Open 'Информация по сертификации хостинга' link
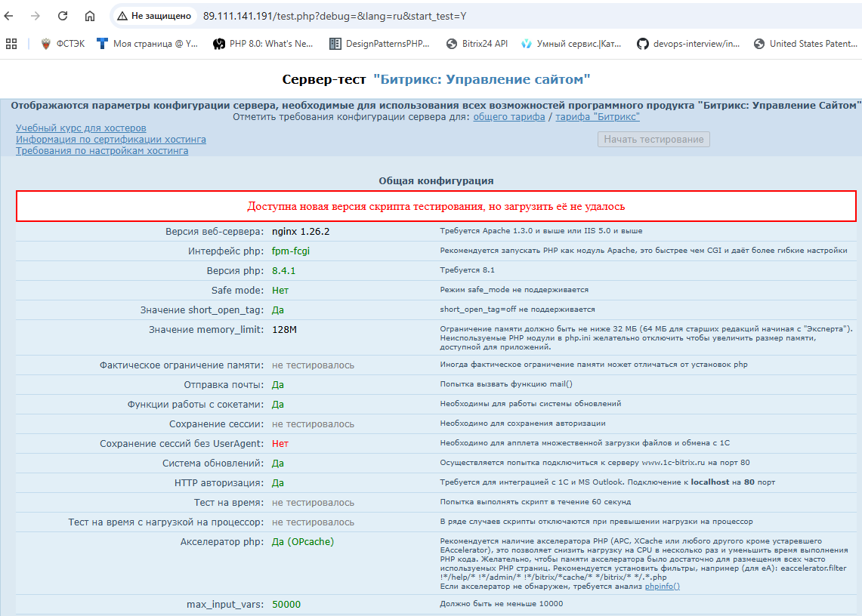Viewport: 862px width, 616px height. [110, 140]
